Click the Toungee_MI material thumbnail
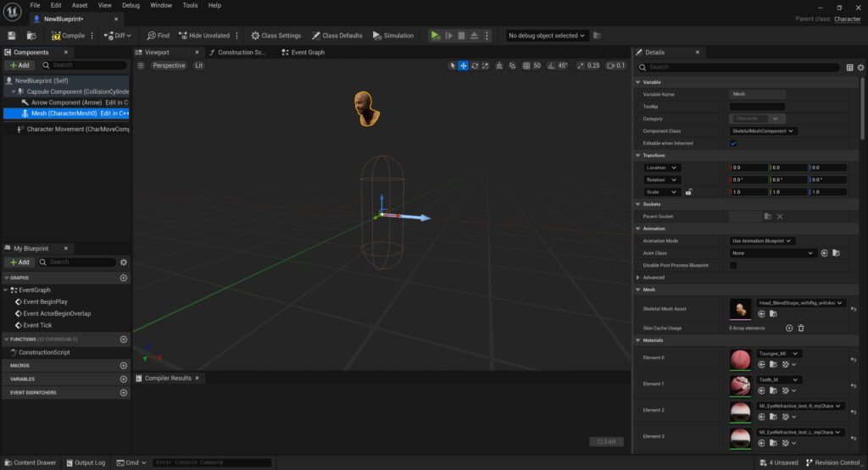Viewport: 868px width, 470px height. coord(740,359)
